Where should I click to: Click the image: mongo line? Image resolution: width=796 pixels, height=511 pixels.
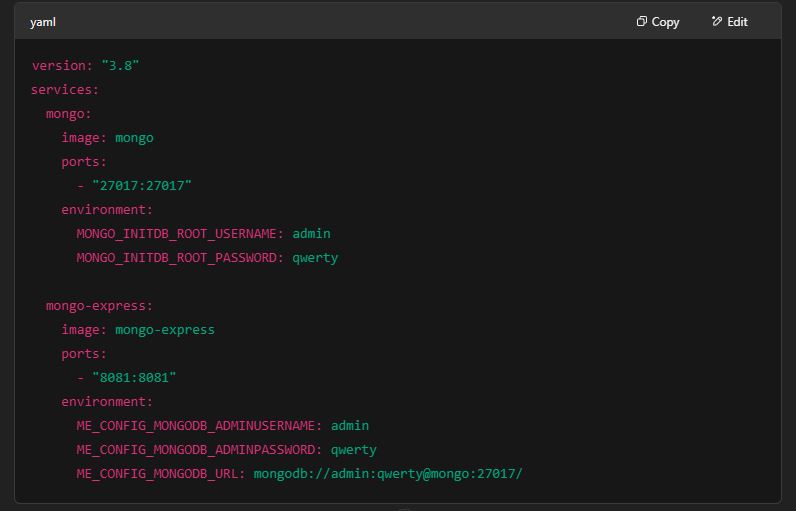(x=108, y=138)
